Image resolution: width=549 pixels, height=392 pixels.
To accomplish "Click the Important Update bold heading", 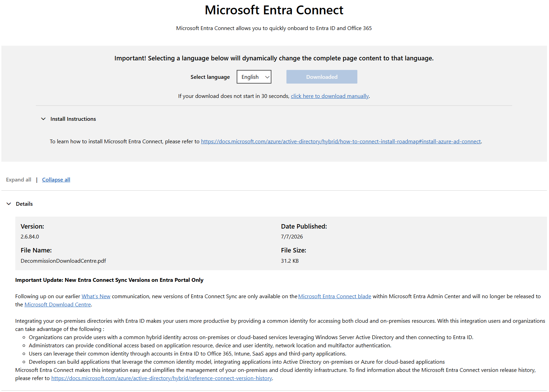I will (x=109, y=280).
